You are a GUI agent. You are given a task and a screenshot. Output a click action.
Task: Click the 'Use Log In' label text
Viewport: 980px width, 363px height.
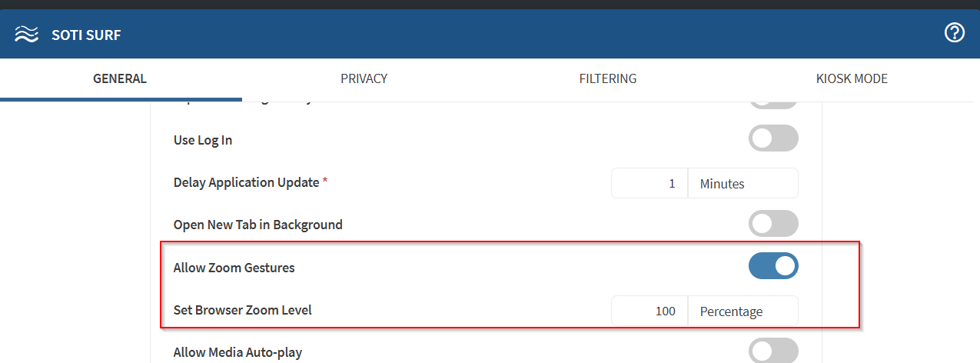pos(203,140)
